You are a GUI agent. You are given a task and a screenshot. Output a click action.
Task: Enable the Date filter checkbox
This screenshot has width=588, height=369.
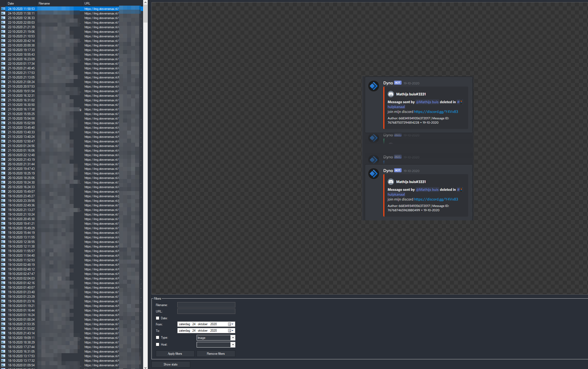pyautogui.click(x=158, y=318)
